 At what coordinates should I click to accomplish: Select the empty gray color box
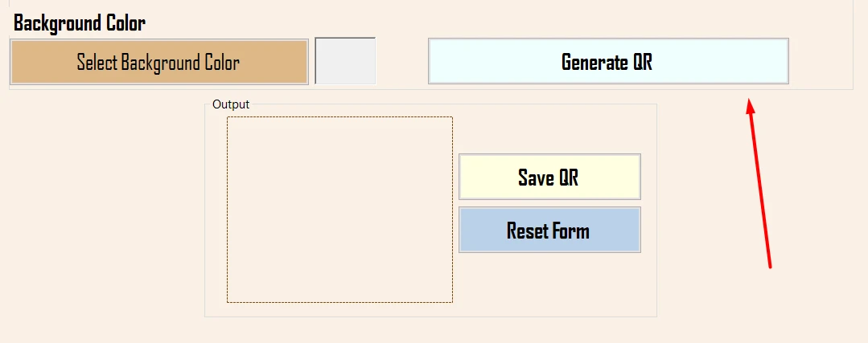point(345,60)
